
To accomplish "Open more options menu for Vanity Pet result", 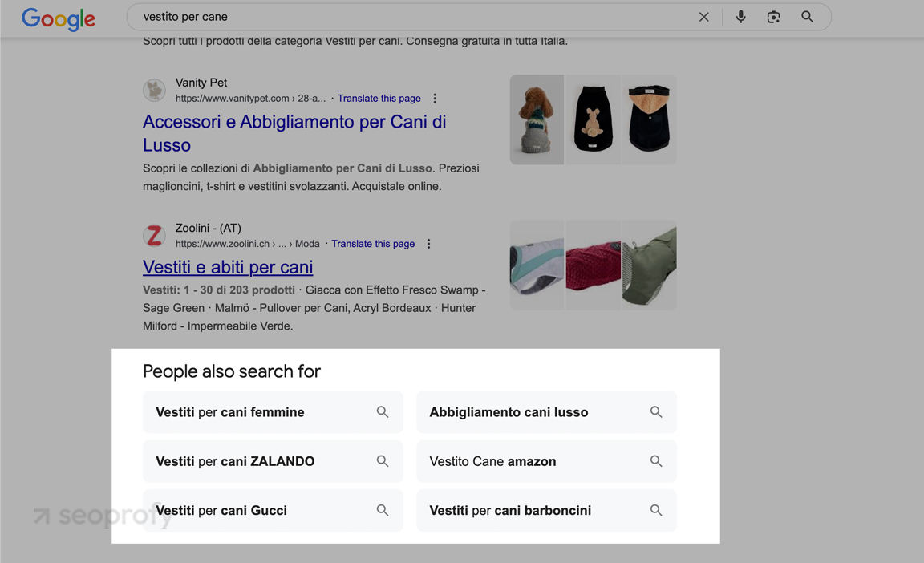I will [435, 99].
